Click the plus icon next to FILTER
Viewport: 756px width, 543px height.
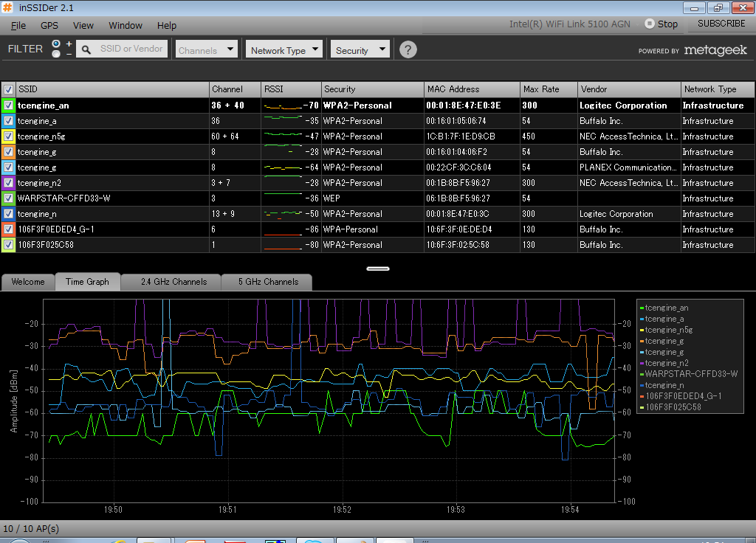point(69,44)
